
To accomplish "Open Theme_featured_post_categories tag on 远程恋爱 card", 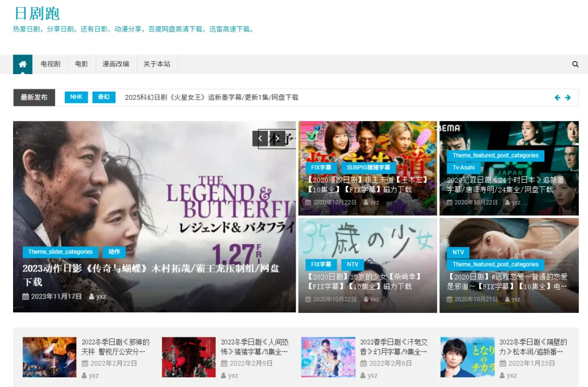I will click(x=495, y=264).
